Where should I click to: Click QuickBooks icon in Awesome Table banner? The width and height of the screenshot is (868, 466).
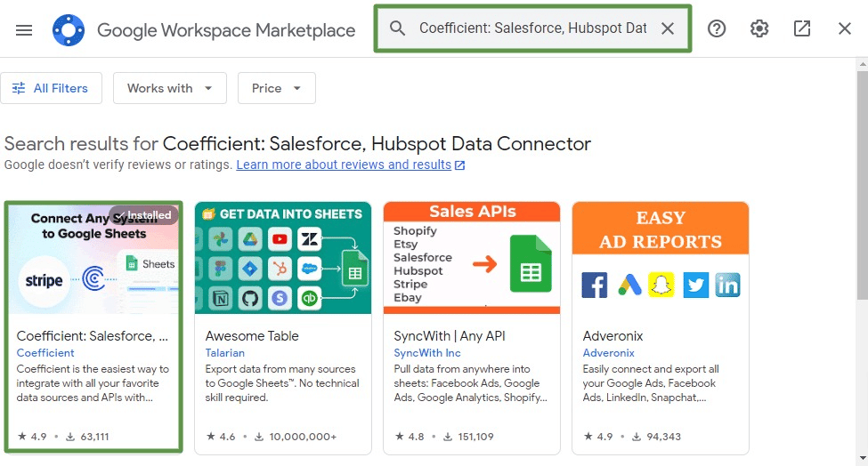310,299
